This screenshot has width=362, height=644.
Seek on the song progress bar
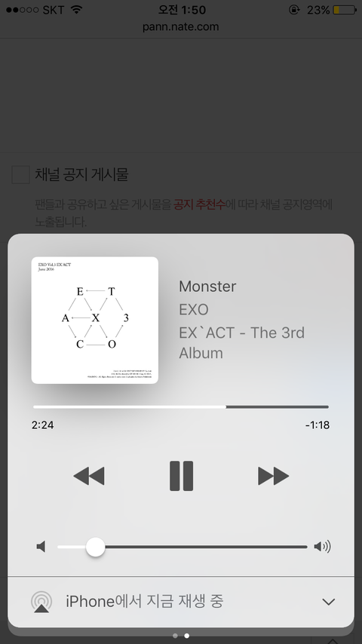pos(181,407)
